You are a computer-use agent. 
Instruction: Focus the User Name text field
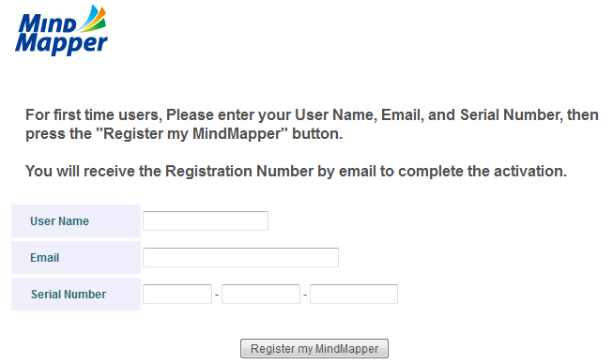[206, 220]
